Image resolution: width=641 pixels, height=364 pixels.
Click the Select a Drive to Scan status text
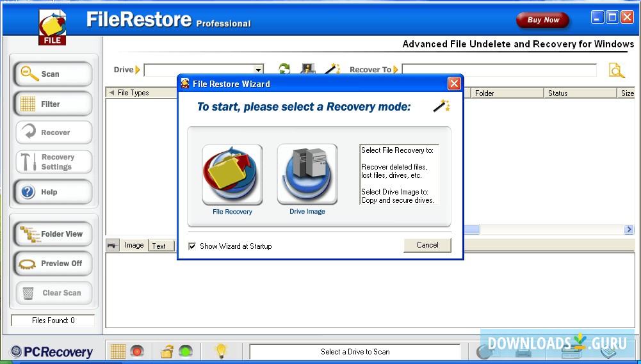pyautogui.click(x=355, y=352)
